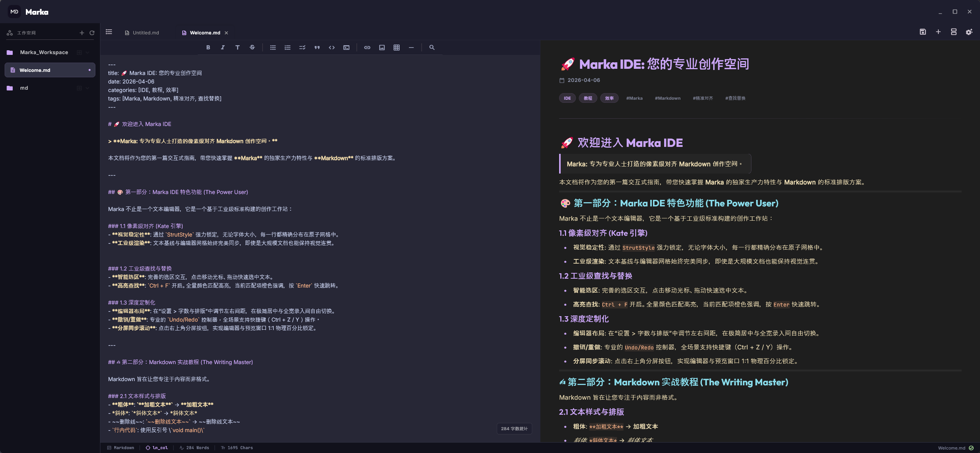Select the md folder

pyautogui.click(x=24, y=88)
